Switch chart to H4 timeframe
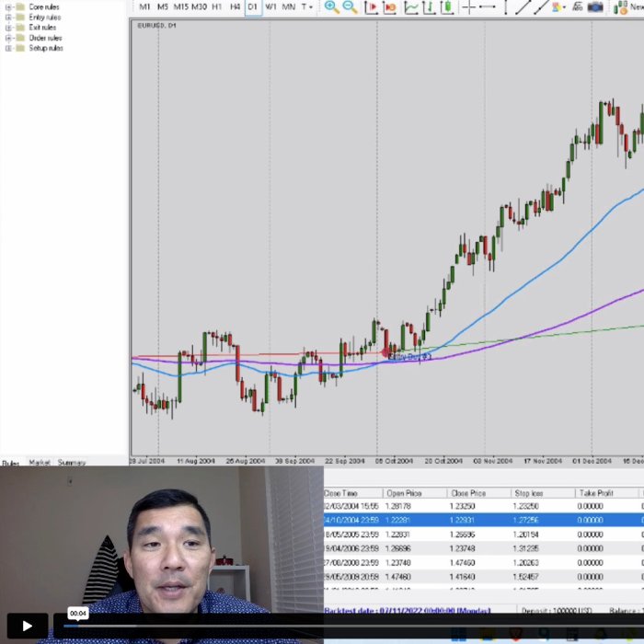Screen dimensions: 644x644 click(235, 6)
